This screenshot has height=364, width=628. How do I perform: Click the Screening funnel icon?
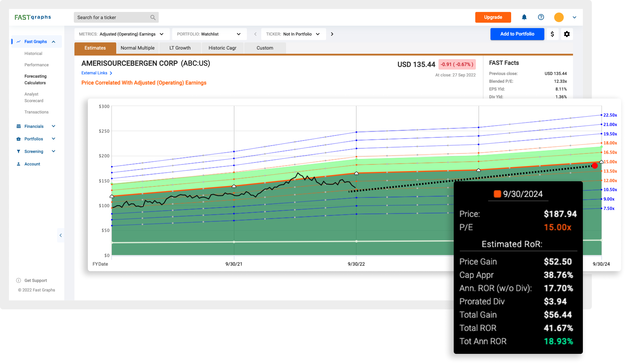18,151
